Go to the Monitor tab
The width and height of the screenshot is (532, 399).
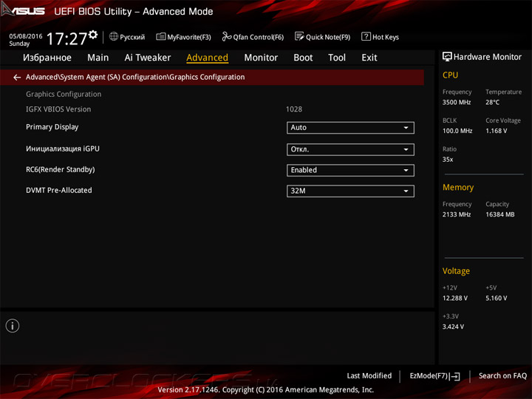[261, 58]
